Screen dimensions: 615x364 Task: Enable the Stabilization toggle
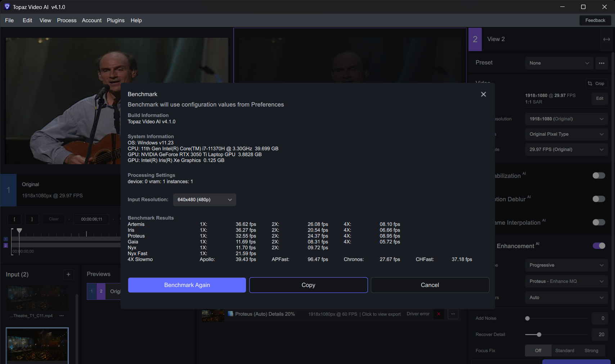tap(598, 175)
